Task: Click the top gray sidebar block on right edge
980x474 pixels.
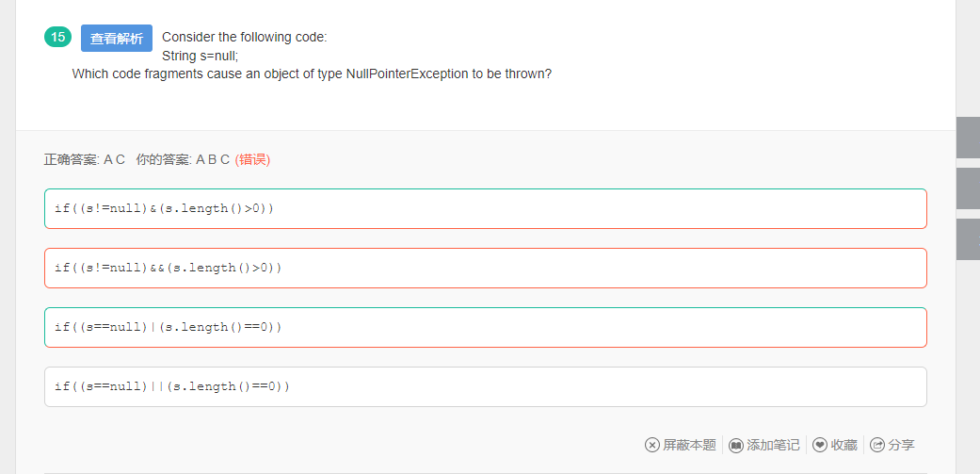Action: click(x=968, y=137)
